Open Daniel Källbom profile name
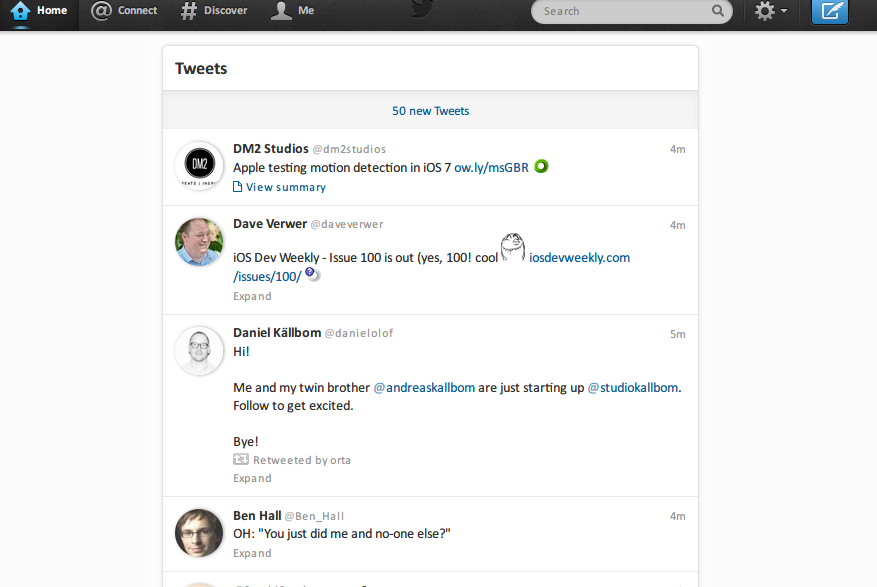This screenshot has height=587, width=877. (277, 333)
